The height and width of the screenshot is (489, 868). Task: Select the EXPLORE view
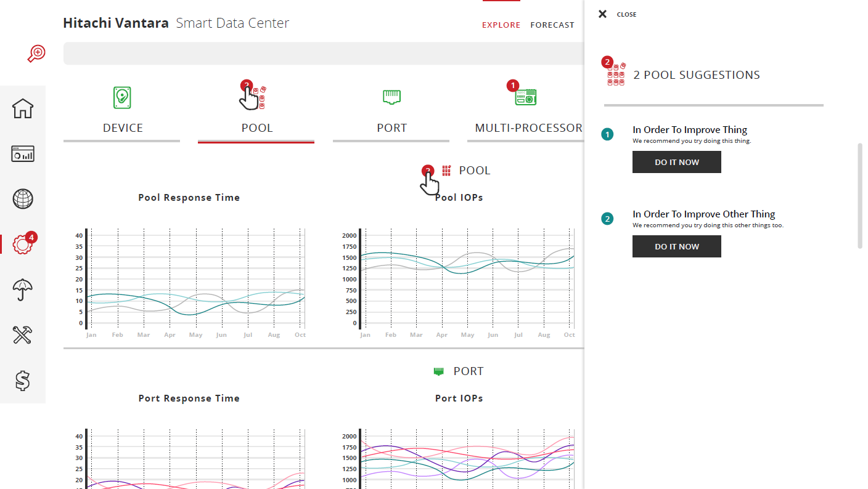point(501,25)
